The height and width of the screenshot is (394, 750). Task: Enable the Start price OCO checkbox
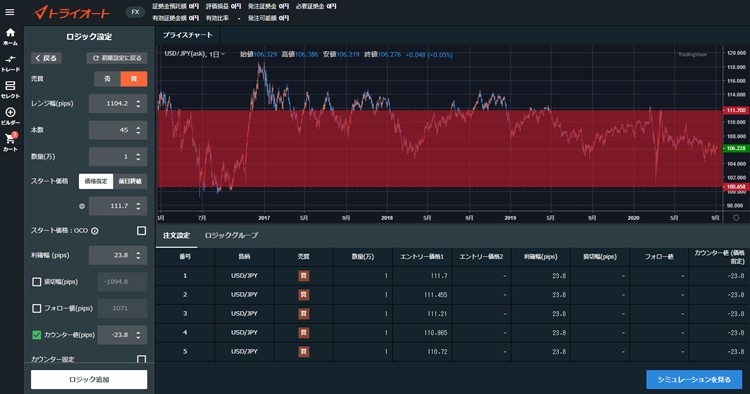[x=142, y=230]
